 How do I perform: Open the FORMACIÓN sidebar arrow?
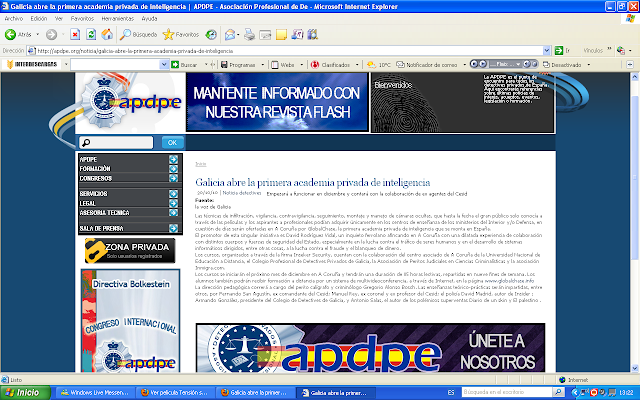(x=173, y=169)
